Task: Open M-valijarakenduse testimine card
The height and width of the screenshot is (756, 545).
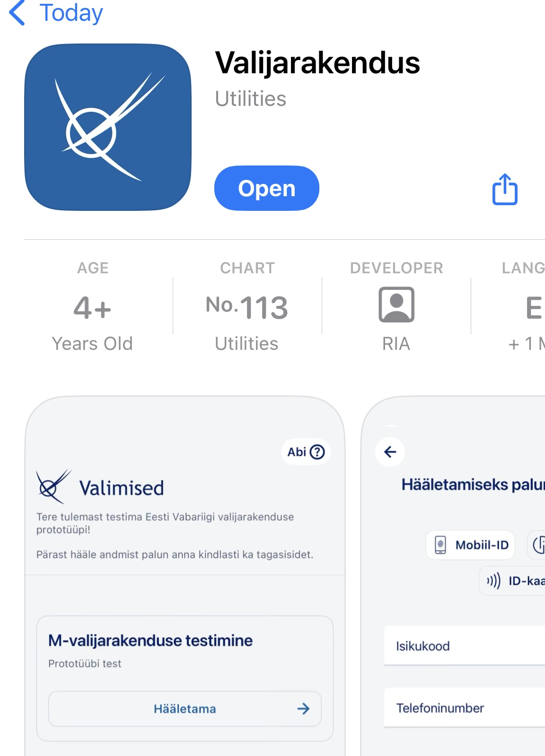Action: pos(185,678)
